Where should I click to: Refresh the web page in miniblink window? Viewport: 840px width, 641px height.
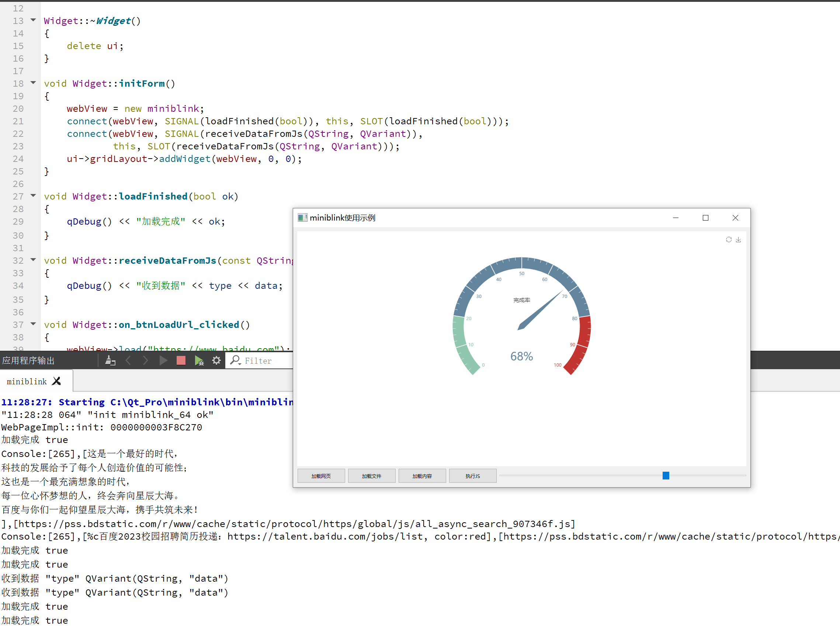(x=729, y=240)
